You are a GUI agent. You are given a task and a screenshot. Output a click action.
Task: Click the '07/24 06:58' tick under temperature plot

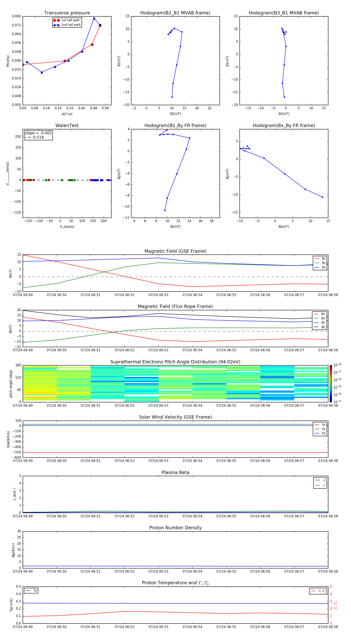pyautogui.click(x=328, y=627)
